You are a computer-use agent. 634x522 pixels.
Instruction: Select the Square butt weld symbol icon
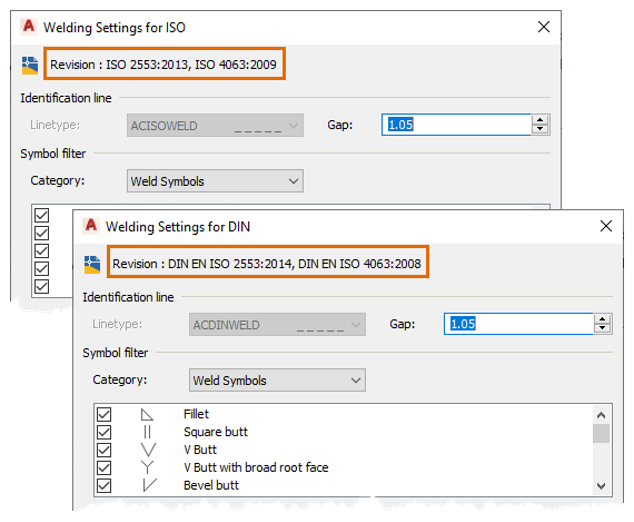(x=148, y=432)
